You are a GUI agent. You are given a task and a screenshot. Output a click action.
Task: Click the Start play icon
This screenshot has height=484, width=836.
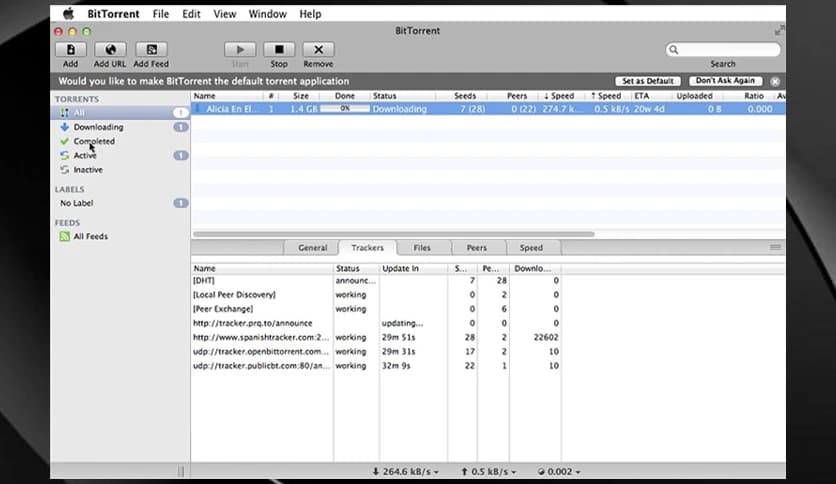tap(240, 50)
